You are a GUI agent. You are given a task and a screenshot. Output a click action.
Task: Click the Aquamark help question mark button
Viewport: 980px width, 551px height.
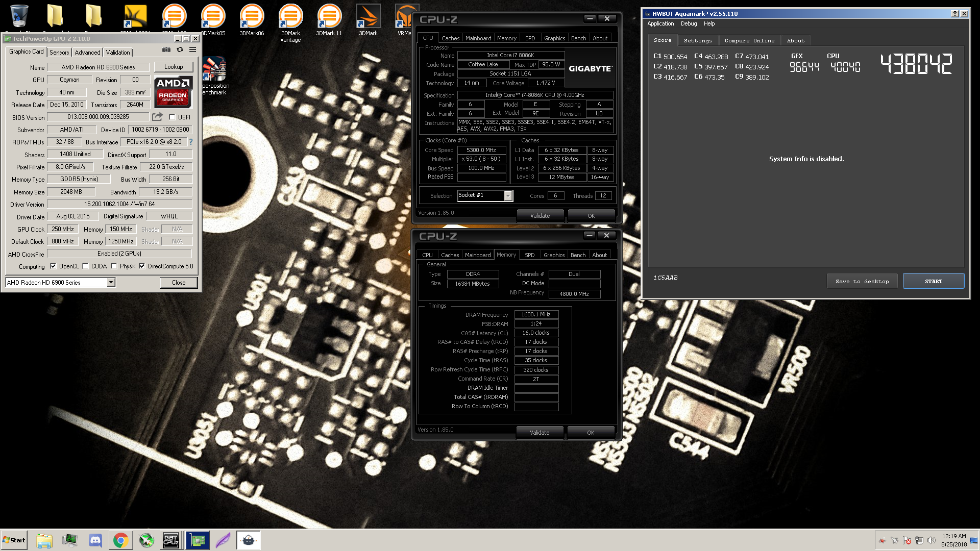[x=955, y=14]
